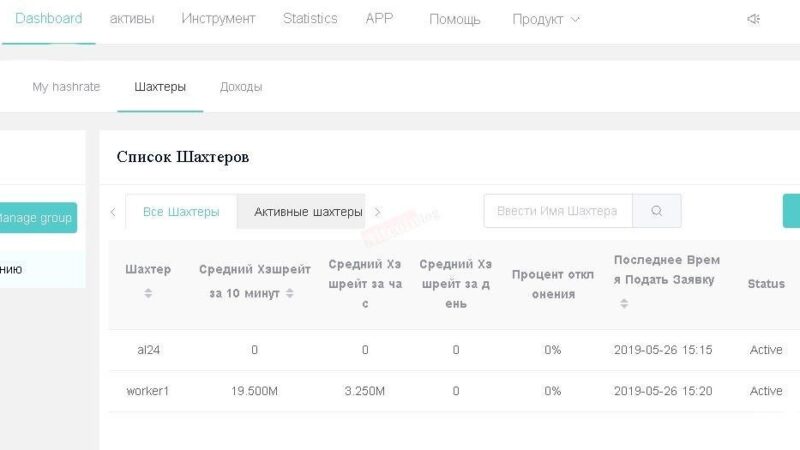Select the Все Шахтеры tab
800x450 pixels.
coord(181,212)
